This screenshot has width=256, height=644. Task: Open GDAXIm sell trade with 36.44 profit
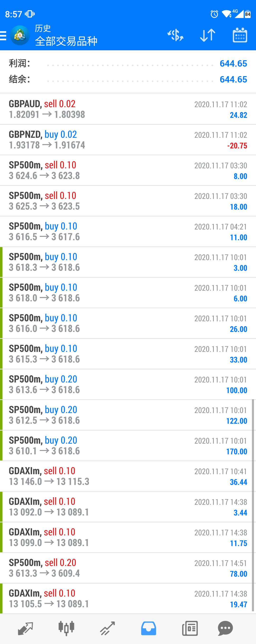coord(128,477)
